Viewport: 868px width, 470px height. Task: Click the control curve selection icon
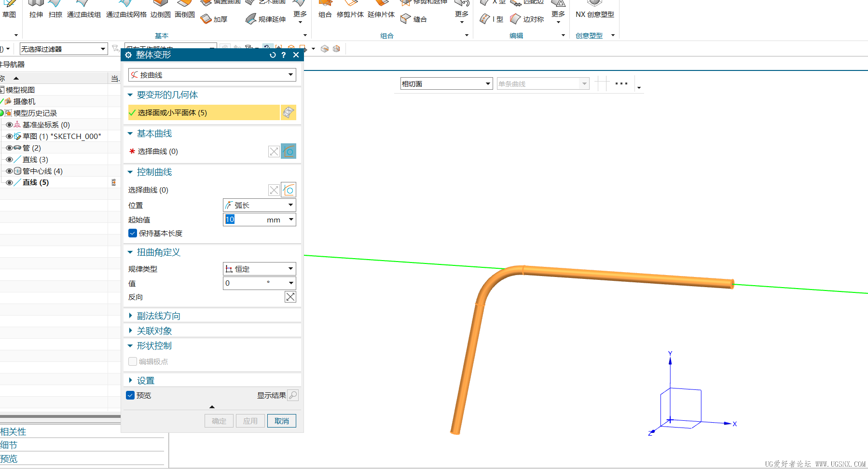[289, 190]
